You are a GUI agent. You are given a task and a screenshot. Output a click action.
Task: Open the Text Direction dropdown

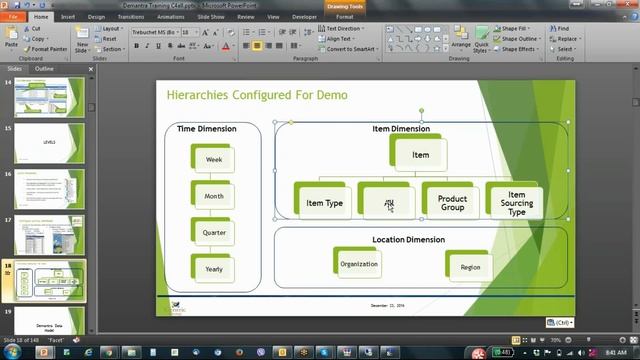[341, 29]
